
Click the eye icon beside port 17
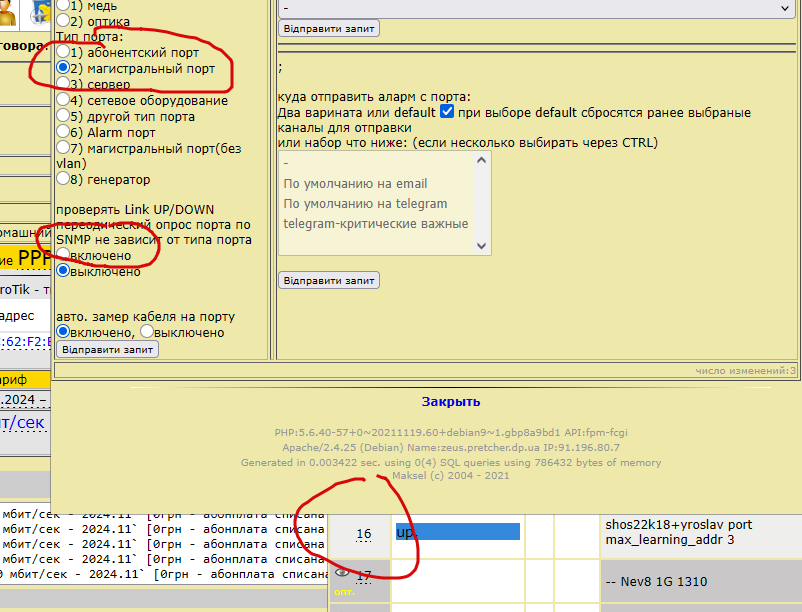click(x=342, y=572)
